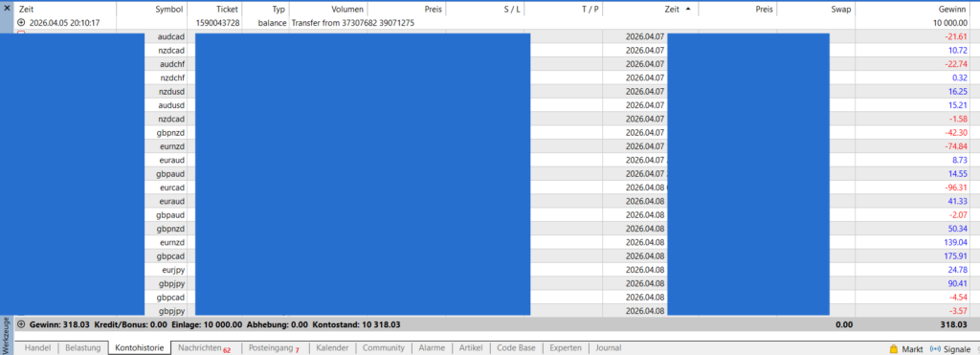Select the eurcad symbol row
The width and height of the screenshot is (980, 355).
171,187
